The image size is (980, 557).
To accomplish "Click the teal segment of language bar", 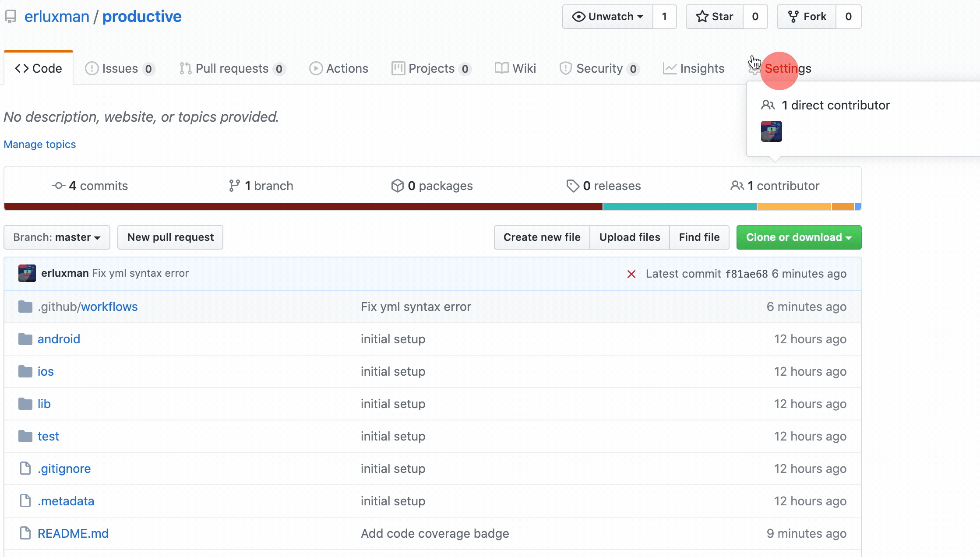I will [x=680, y=207].
